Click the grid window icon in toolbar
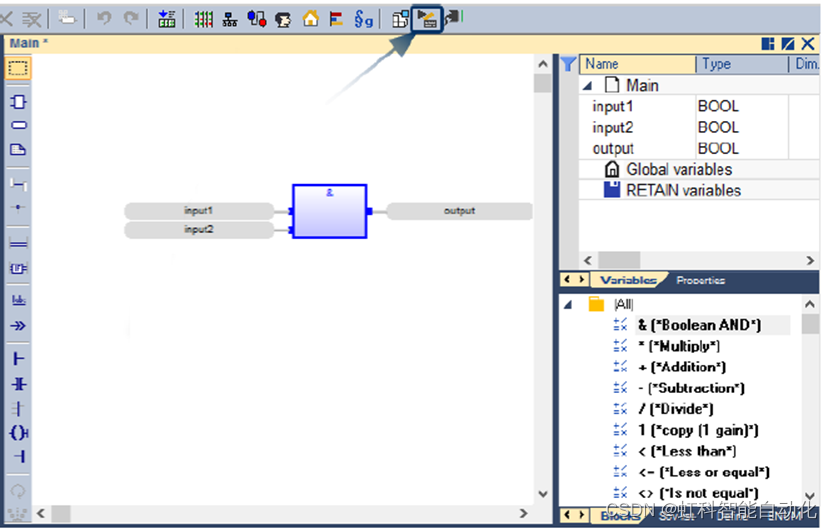The height and width of the screenshot is (529, 833). coord(400,20)
